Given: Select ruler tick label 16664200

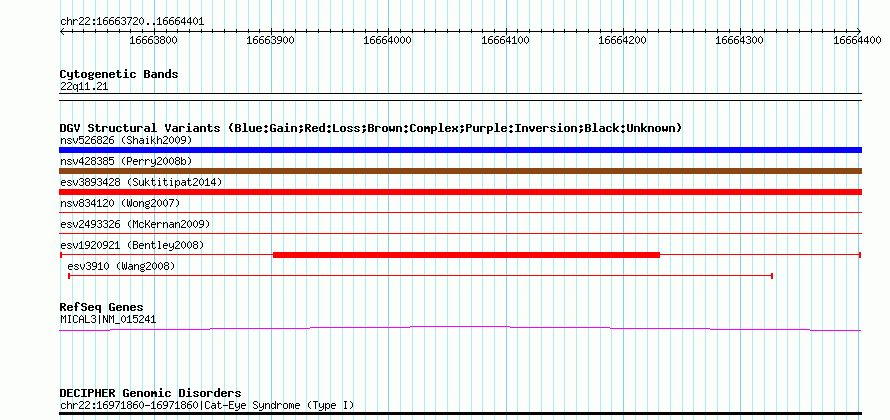Looking at the screenshot, I should (x=623, y=40).
